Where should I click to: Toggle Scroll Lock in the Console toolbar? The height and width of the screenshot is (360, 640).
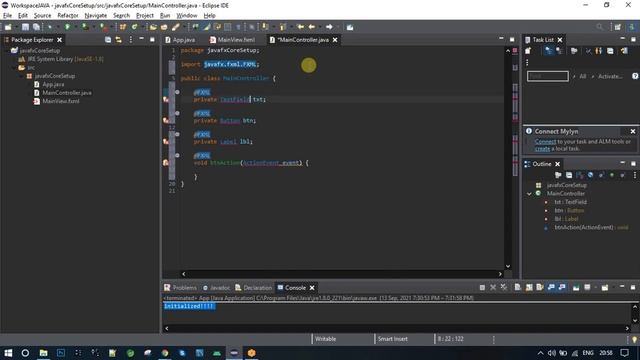click(x=529, y=287)
